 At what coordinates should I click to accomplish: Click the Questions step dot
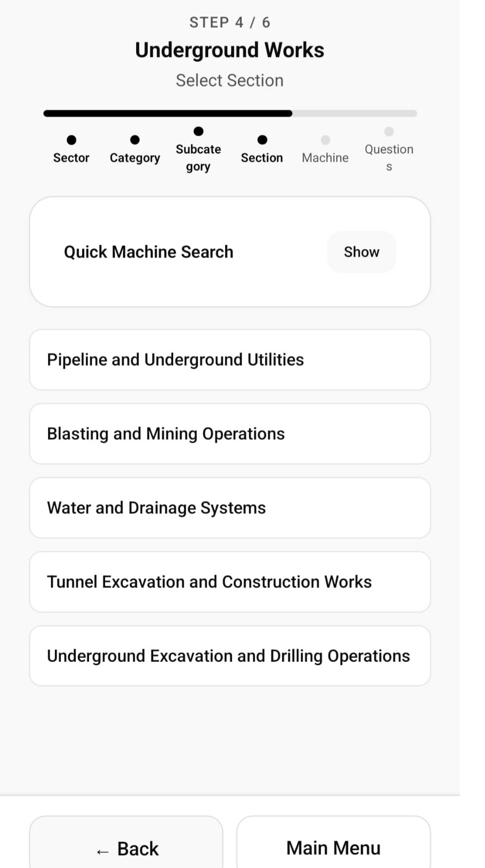tap(389, 131)
